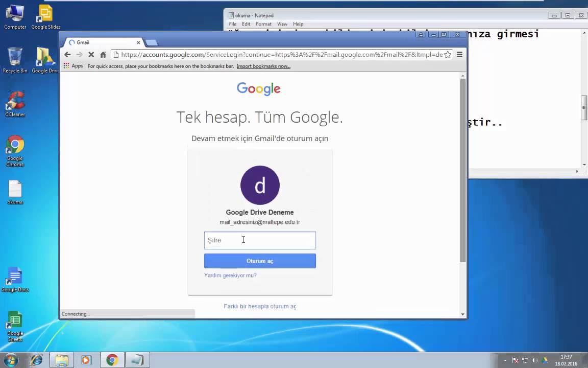Select the Gmail tab
Viewport: 588px width, 368px height.
(x=103, y=42)
